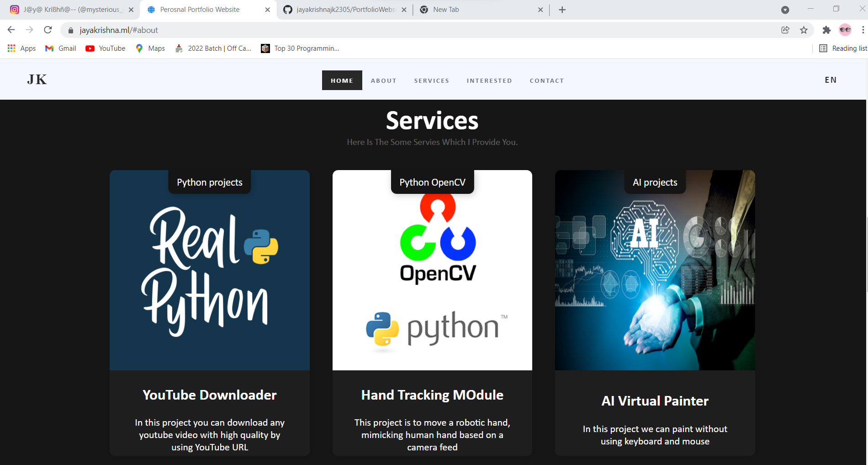Go back with the browser back arrow
This screenshot has height=465, width=868.
11,30
